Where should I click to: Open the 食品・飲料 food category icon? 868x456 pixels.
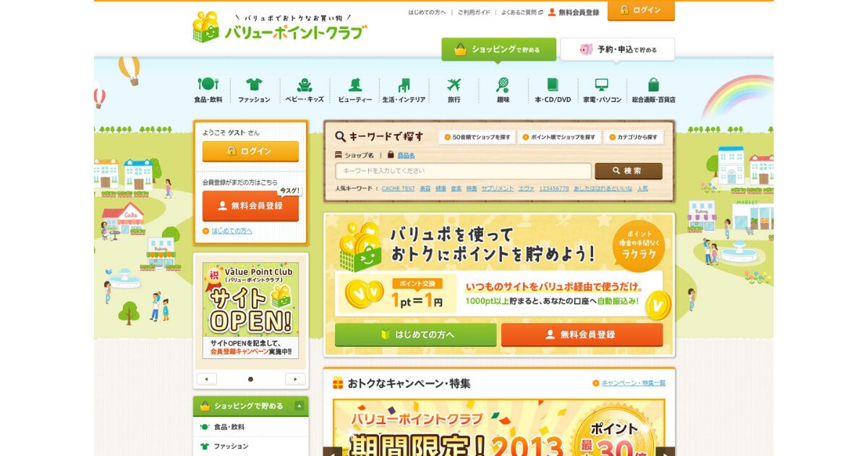tap(208, 84)
